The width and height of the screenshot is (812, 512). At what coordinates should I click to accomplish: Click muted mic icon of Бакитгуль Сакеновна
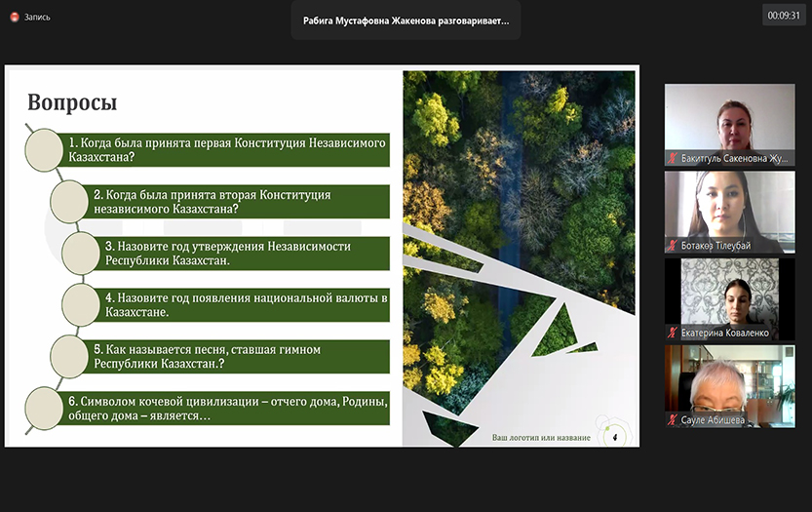point(673,158)
